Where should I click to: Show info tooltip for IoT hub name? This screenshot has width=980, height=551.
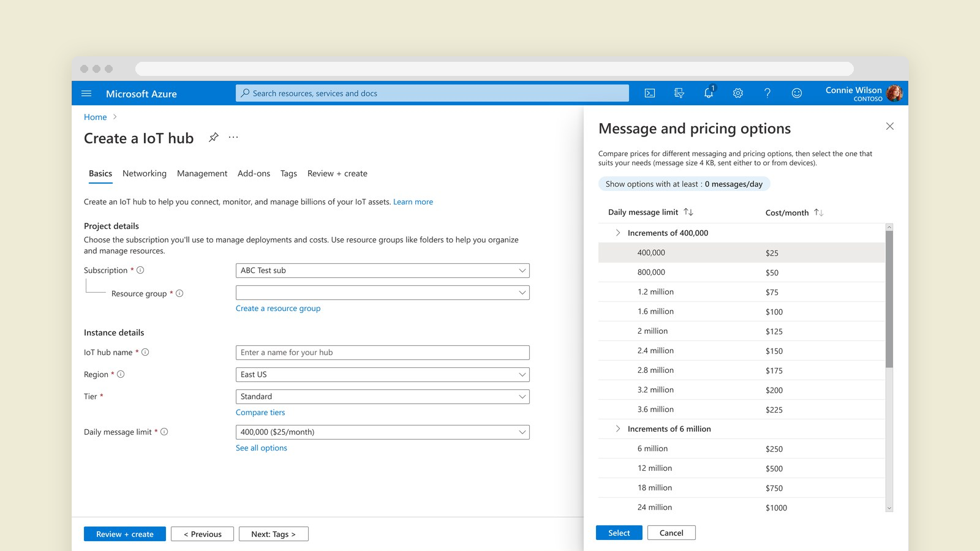tap(145, 352)
